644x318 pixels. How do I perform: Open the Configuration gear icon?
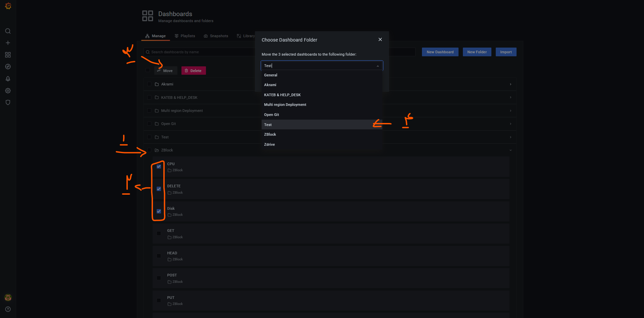click(x=8, y=90)
